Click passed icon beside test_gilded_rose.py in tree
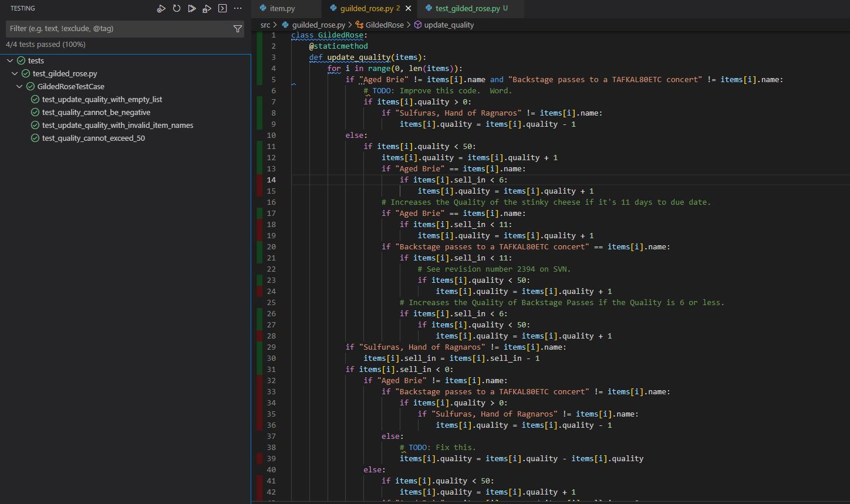 (26, 73)
